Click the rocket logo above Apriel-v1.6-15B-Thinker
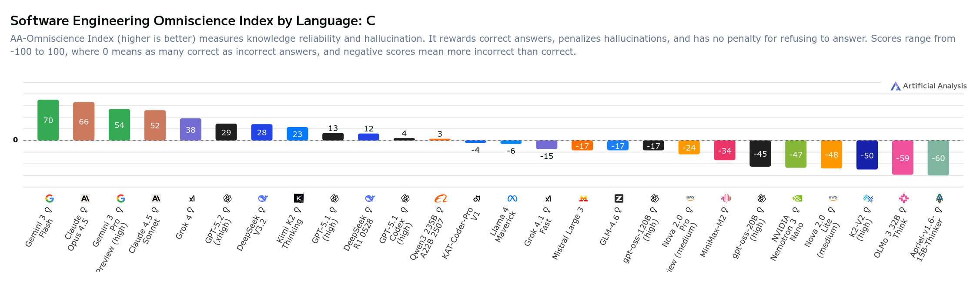Screen dimensions: 980x282 939,198
